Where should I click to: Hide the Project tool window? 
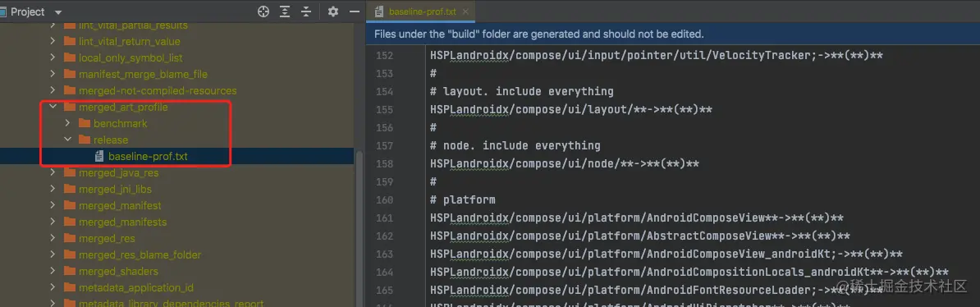pos(355,11)
